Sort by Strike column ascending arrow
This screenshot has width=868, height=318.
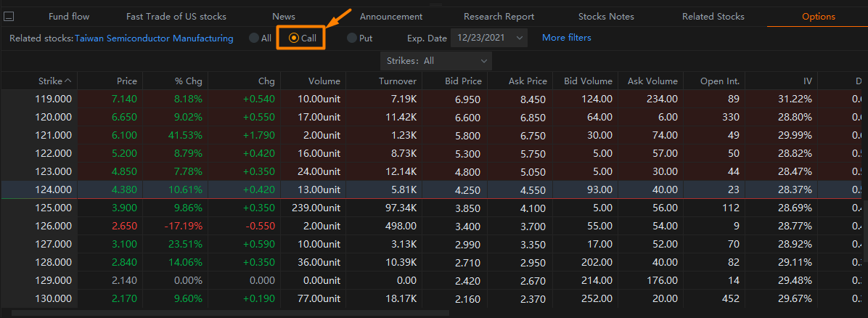[x=68, y=81]
